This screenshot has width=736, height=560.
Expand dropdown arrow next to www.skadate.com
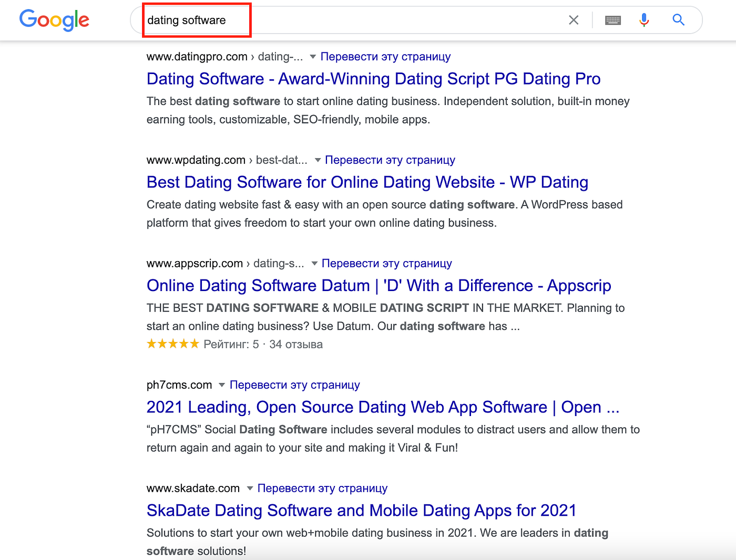[x=250, y=489]
